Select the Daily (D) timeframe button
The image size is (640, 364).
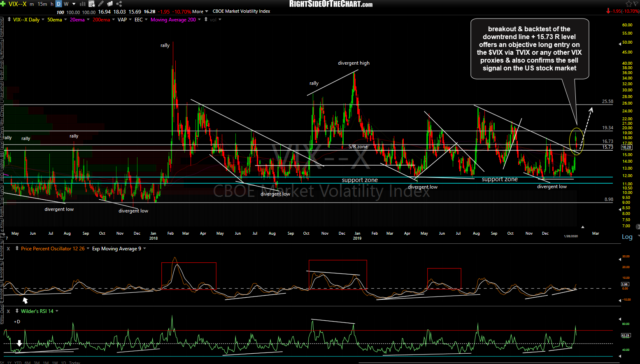(x=58, y=4)
